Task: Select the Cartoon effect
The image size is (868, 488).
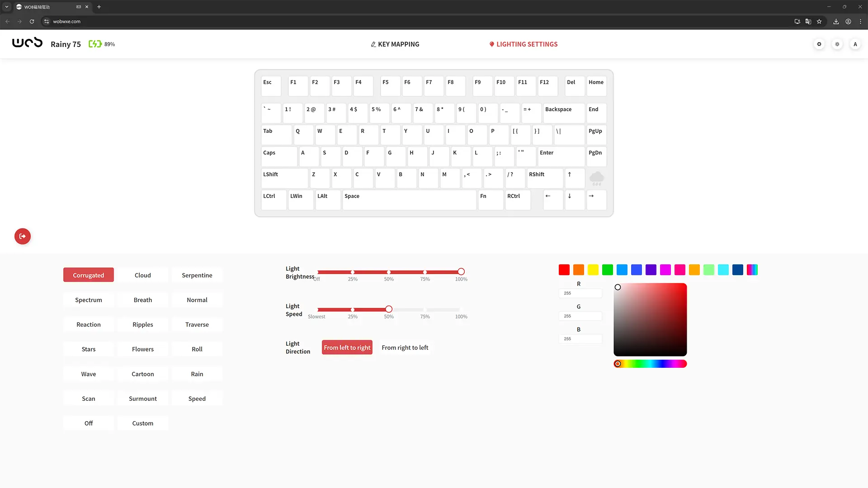Action: pyautogui.click(x=143, y=374)
